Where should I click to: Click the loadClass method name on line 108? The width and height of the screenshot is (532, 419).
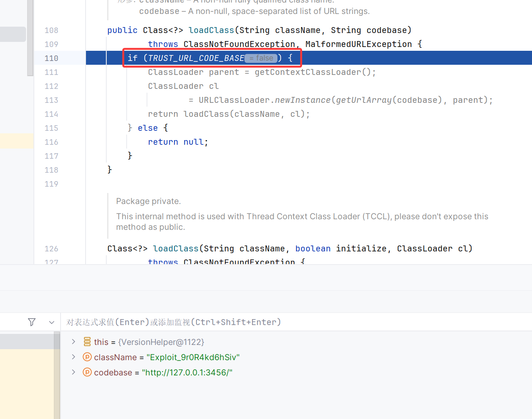(x=211, y=30)
